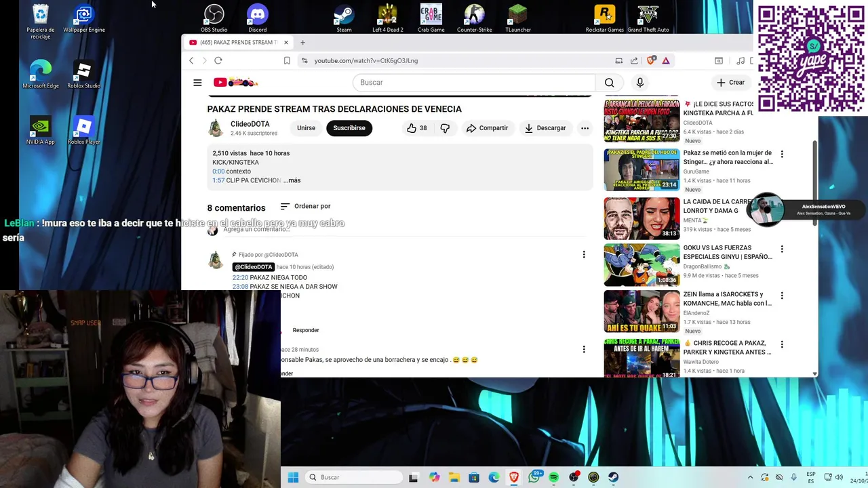
Task: Open the Brave Shields lion icon
Action: (651, 60)
